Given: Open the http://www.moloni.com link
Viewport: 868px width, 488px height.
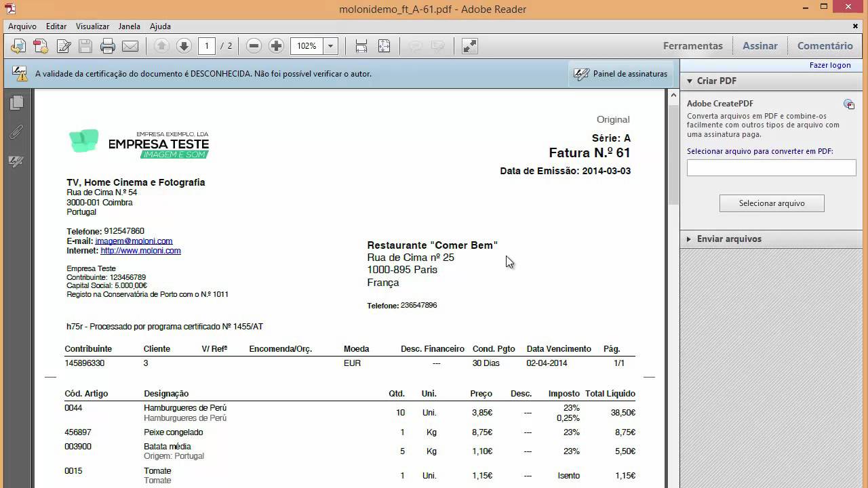Looking at the screenshot, I should 140,251.
